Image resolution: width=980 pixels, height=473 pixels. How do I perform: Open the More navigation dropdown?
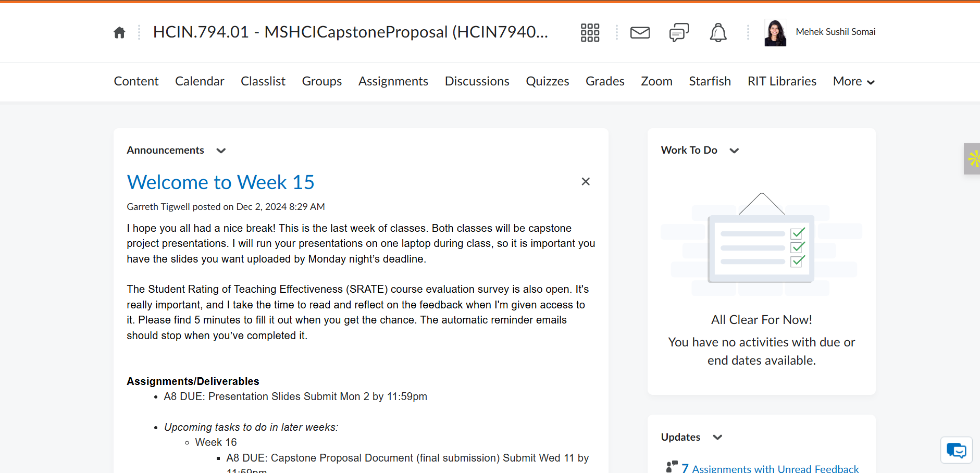tap(853, 82)
